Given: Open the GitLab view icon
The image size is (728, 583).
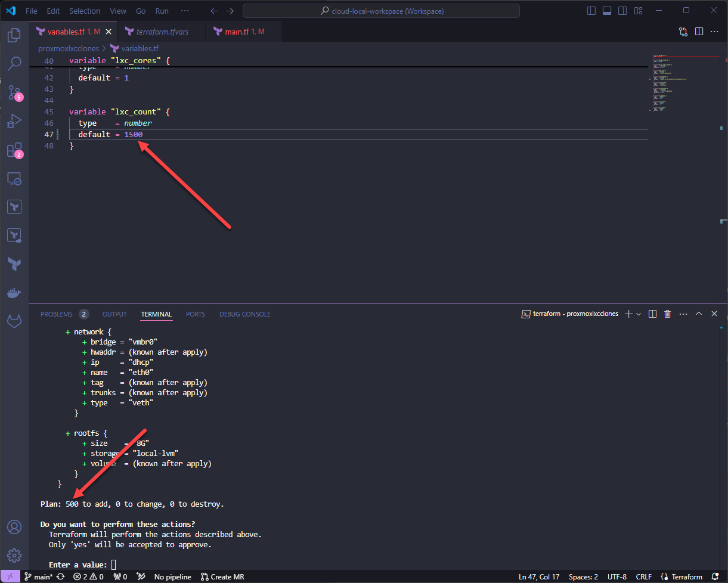Looking at the screenshot, I should 14,321.
